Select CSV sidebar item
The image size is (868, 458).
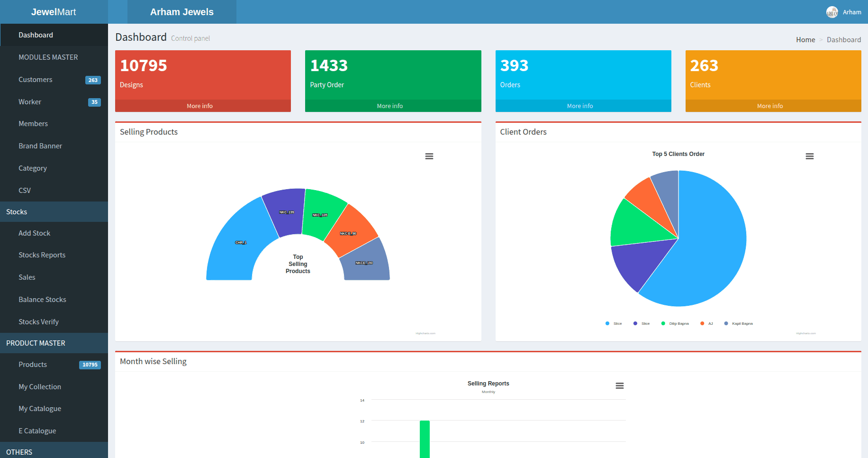point(54,191)
